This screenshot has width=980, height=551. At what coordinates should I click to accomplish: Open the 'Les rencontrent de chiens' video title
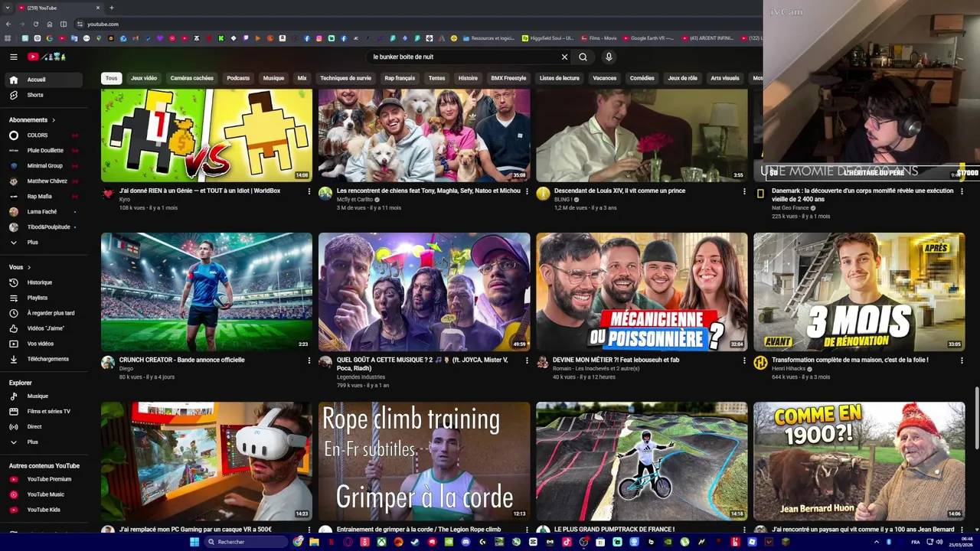(429, 191)
